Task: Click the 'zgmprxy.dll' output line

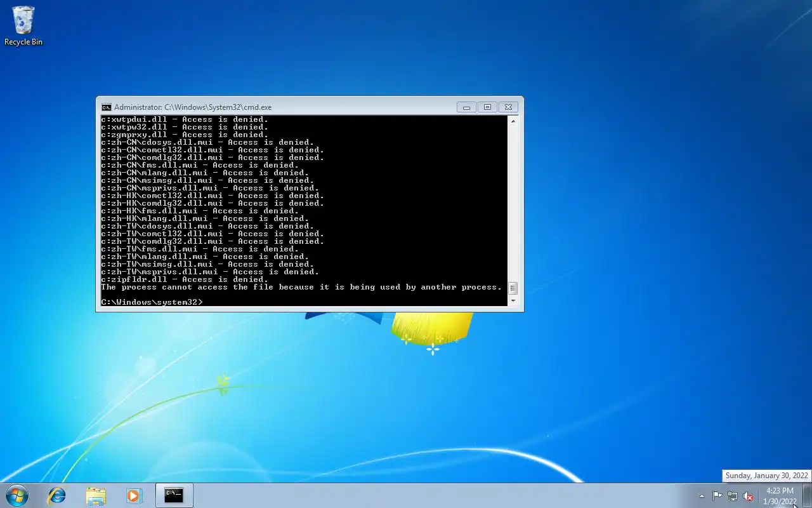Action: (185, 135)
